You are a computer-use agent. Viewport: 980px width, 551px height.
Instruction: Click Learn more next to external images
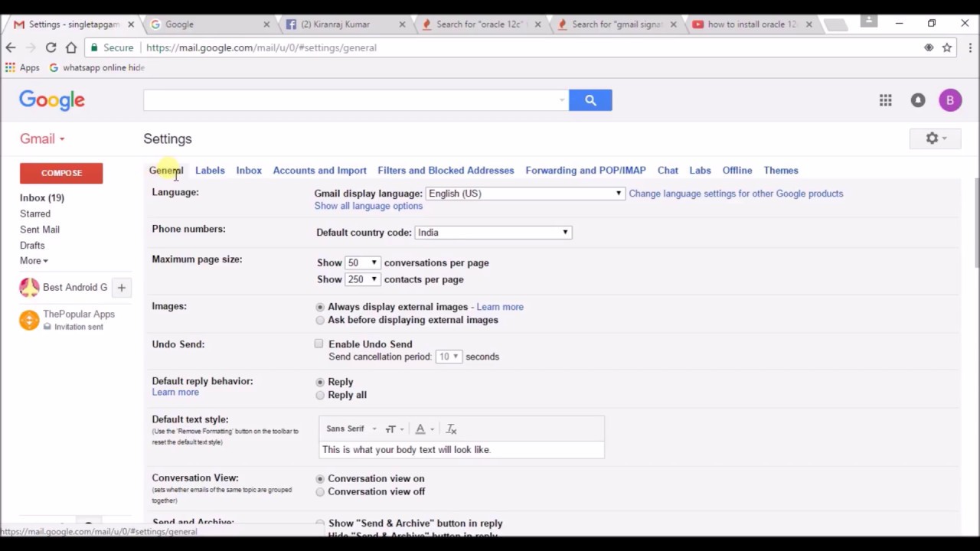[x=500, y=307]
